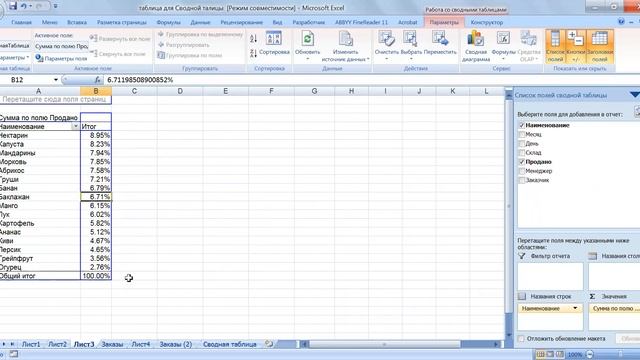Sort descending with the Z-A icon

click(x=253, y=52)
